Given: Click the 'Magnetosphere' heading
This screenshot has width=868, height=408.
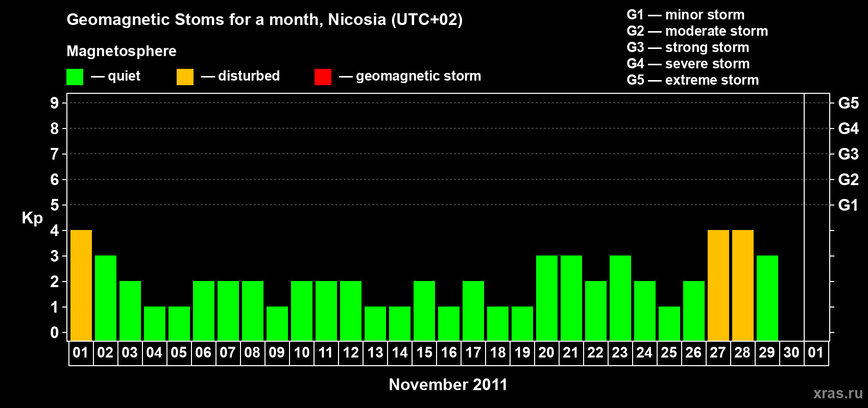Looking at the screenshot, I should (122, 51).
